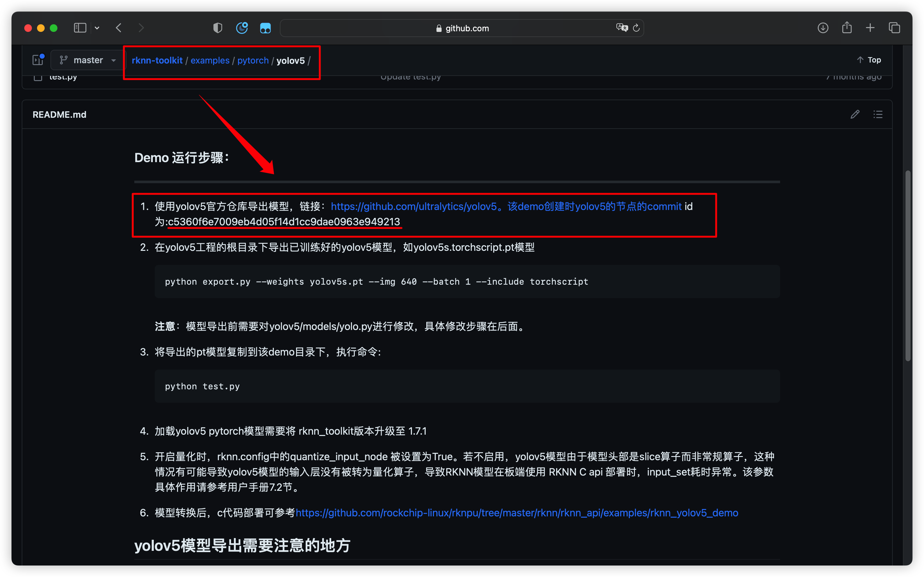Open the Share menu
924x577 pixels.
[847, 27]
